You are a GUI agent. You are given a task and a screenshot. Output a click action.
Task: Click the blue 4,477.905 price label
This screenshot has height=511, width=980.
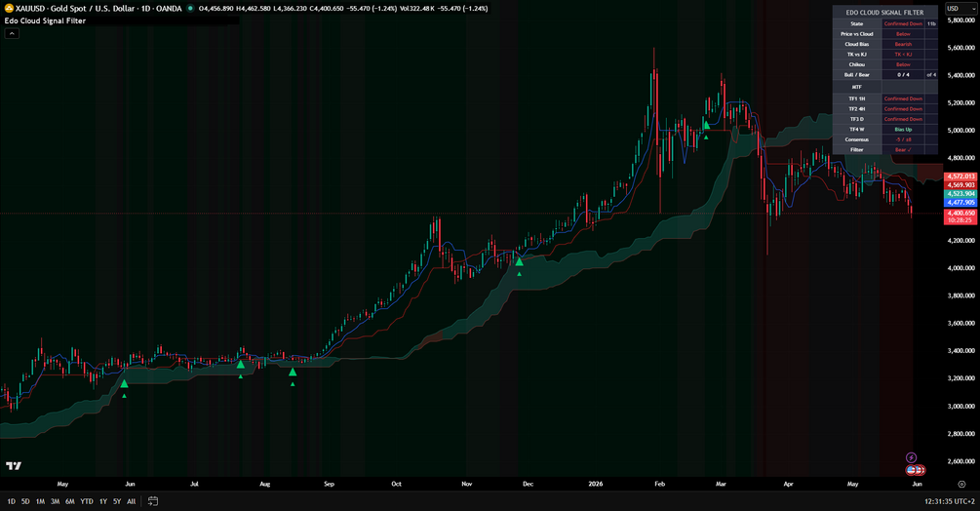tap(960, 203)
